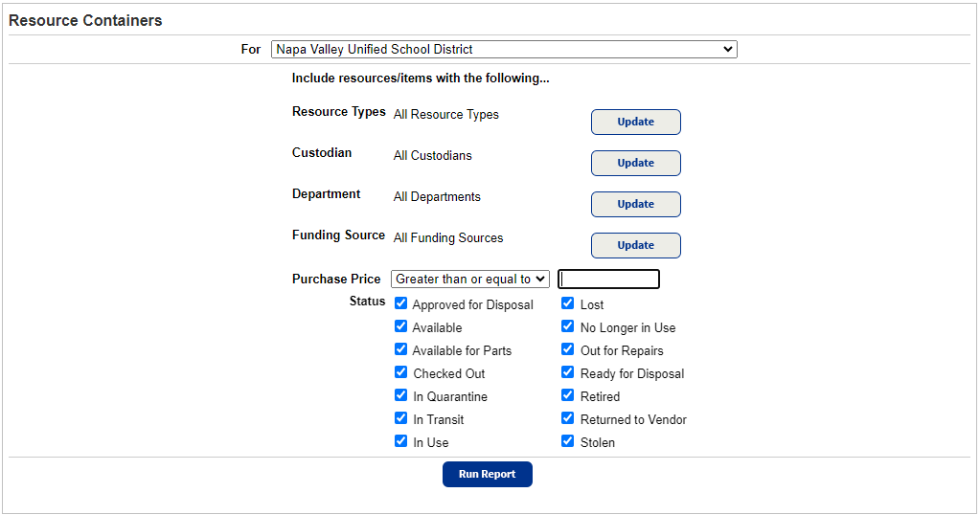The image size is (980, 515).
Task: Toggle the Available status checkbox
Action: point(400,326)
